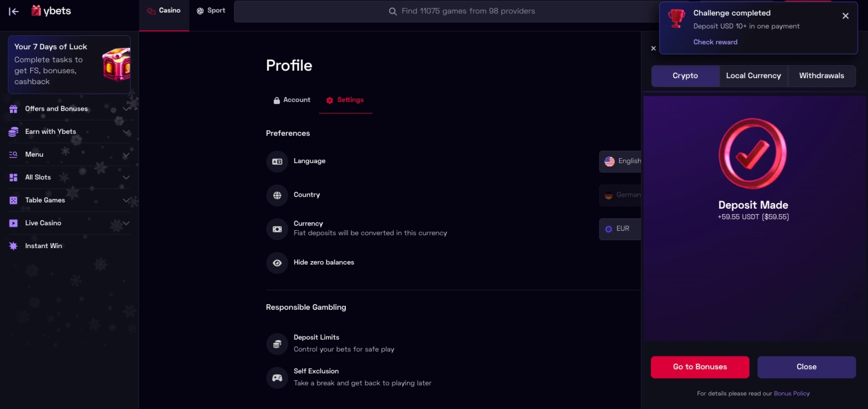
Task: Click the Table Games dice icon
Action: click(x=12, y=200)
